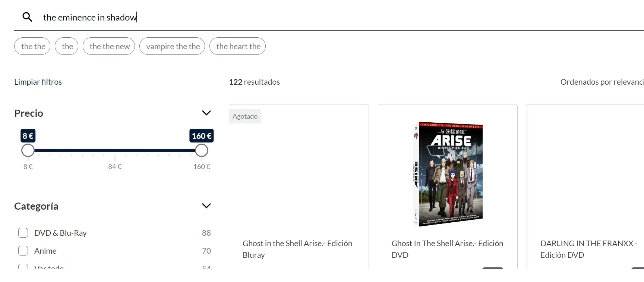This screenshot has width=644, height=282.
Task: Select the 'the' suggestion chip
Action: tap(67, 46)
